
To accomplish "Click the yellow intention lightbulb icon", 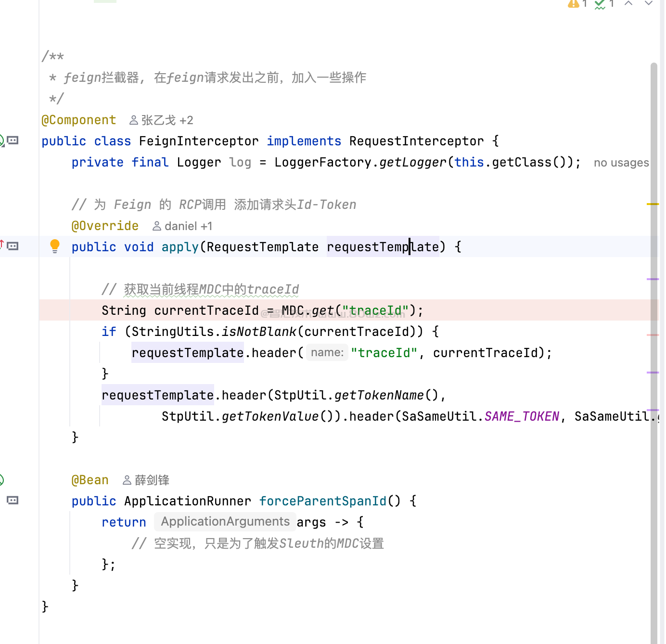I will tap(55, 246).
